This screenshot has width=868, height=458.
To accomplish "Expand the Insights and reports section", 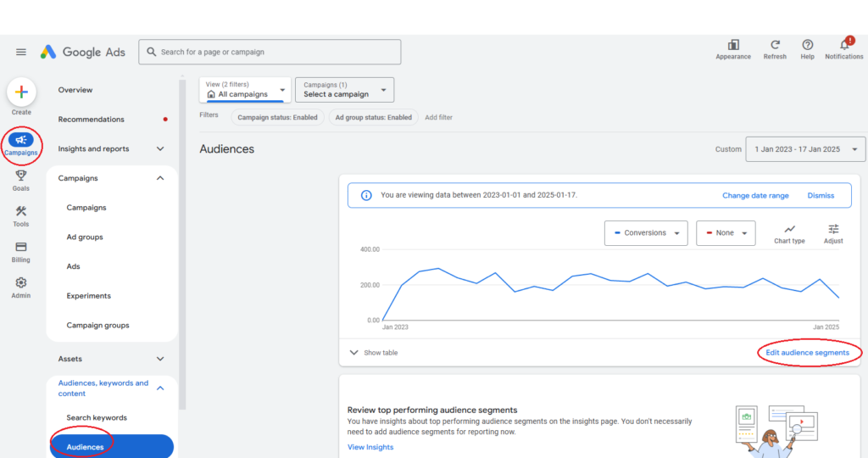I will [x=160, y=149].
